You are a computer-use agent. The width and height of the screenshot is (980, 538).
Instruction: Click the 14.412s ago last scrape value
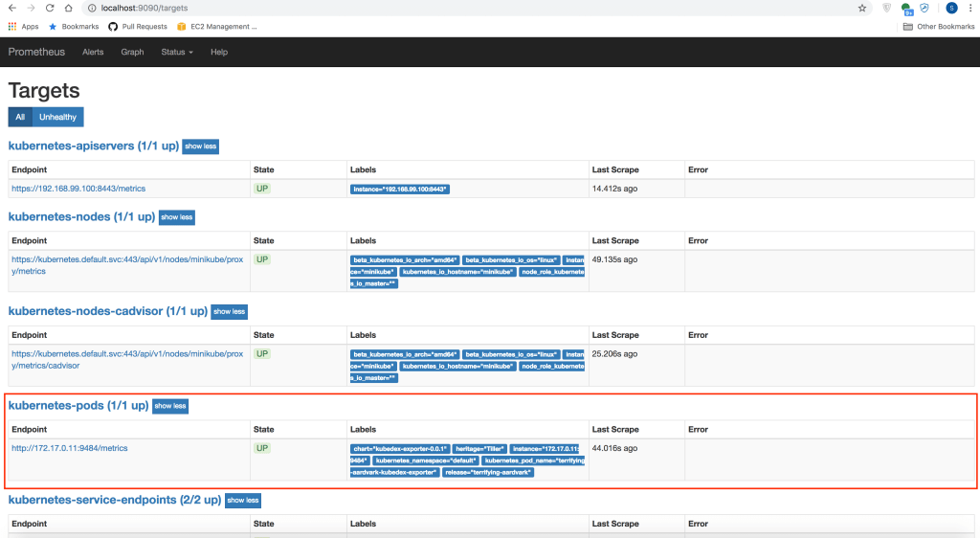tap(614, 188)
